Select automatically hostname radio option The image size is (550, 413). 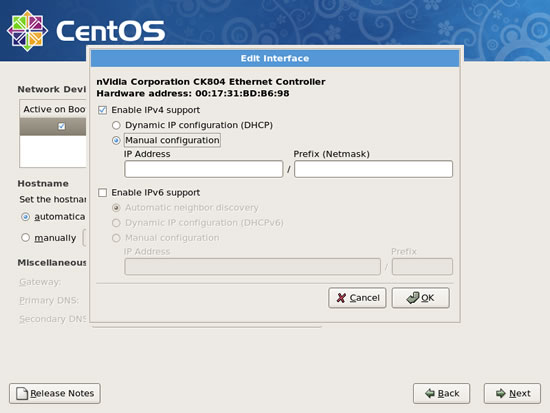pyautogui.click(x=25, y=217)
